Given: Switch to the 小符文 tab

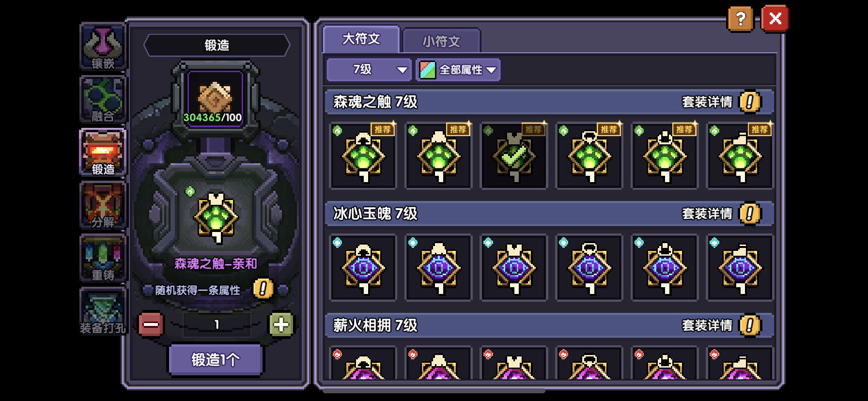Looking at the screenshot, I should point(441,41).
